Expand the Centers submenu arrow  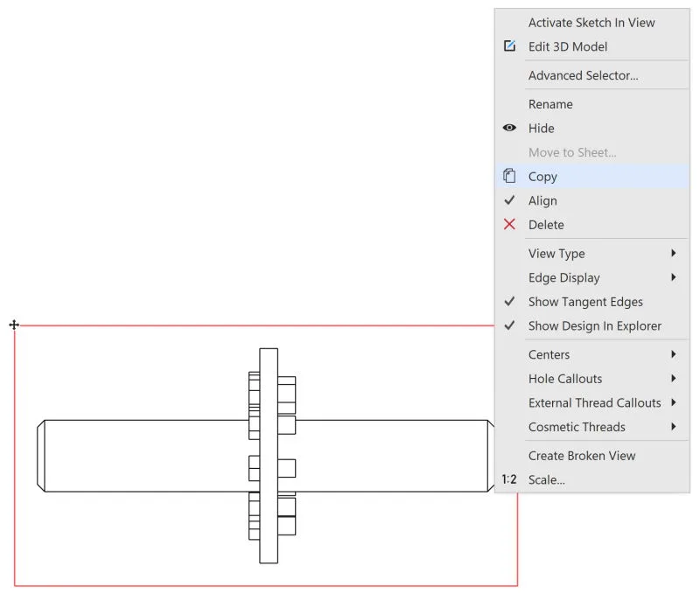[x=674, y=354]
